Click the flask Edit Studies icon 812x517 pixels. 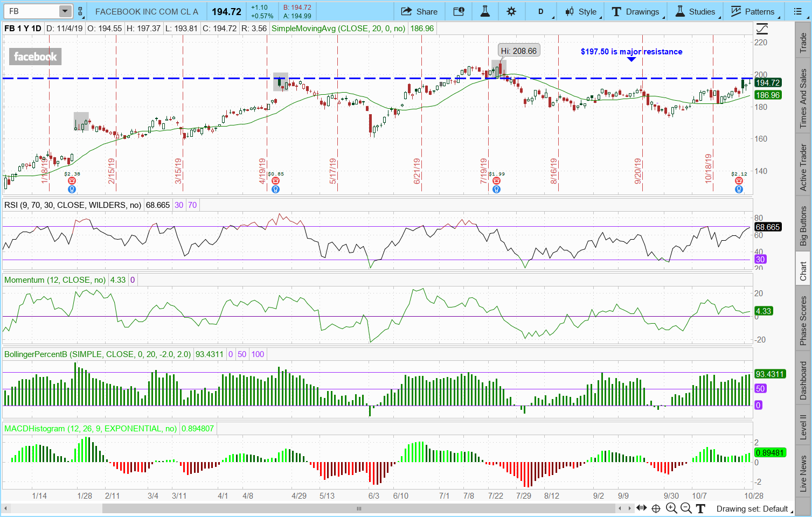tap(485, 11)
